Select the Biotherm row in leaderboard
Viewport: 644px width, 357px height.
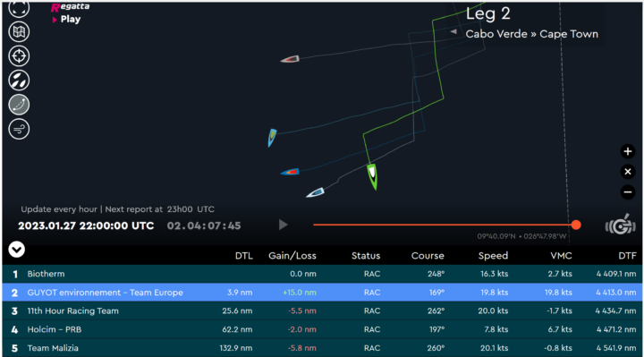[x=322, y=274]
